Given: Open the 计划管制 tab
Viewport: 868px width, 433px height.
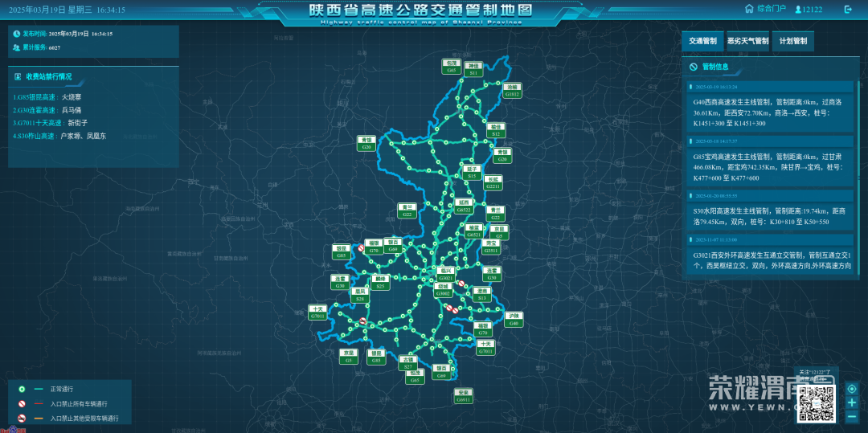Looking at the screenshot, I should 792,41.
